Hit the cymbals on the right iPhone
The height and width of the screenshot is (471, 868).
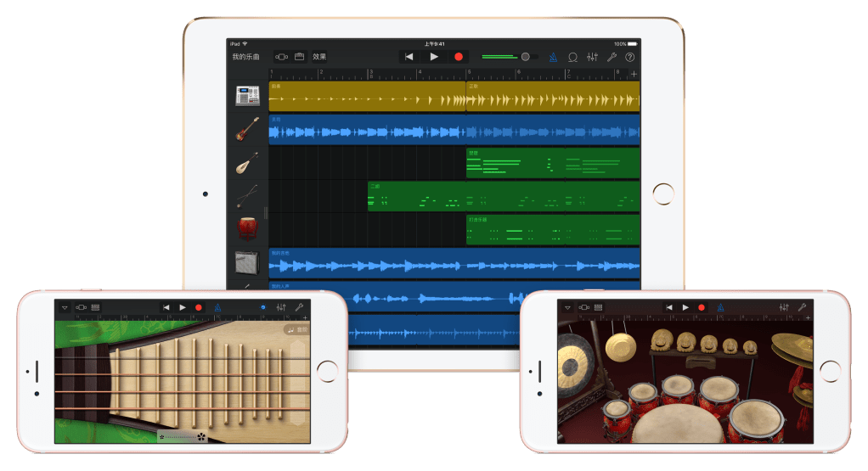tap(794, 350)
